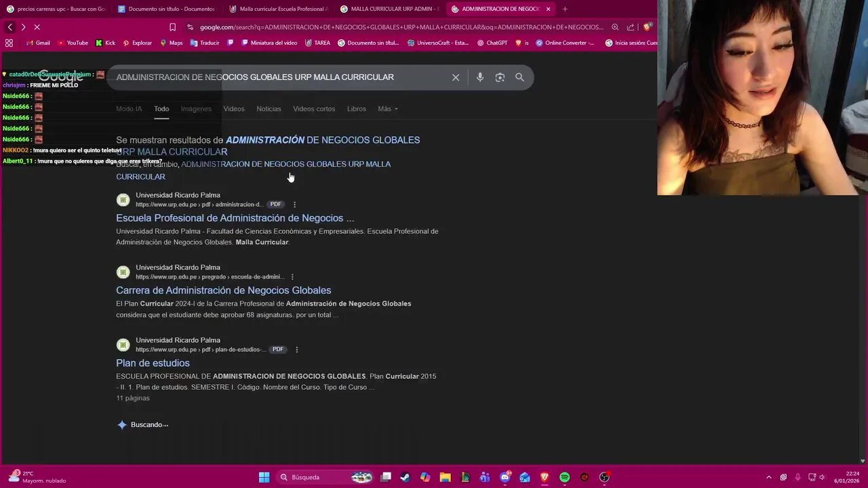Open Miniatura del vídeo bookmark
The image size is (868, 488).
tap(269, 43)
